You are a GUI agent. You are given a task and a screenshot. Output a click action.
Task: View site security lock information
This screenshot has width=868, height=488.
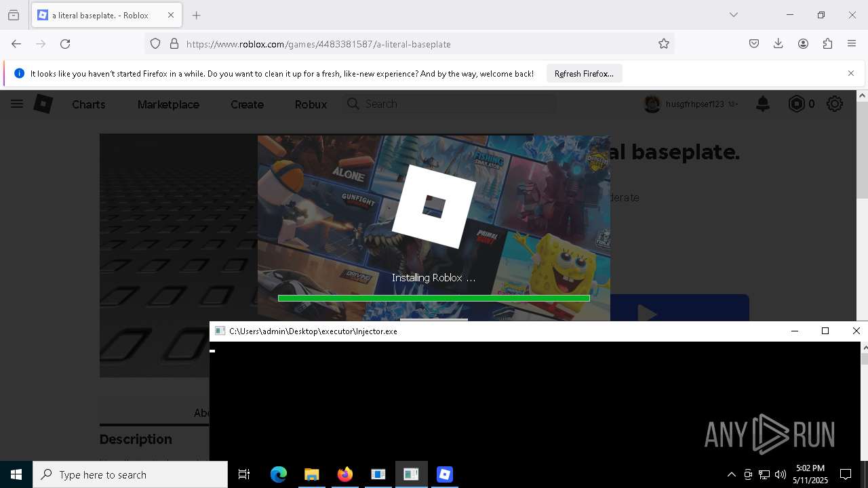(x=174, y=43)
